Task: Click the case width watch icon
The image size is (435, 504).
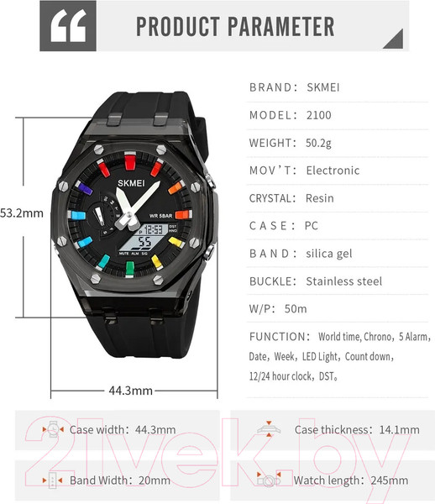Action: click(53, 429)
